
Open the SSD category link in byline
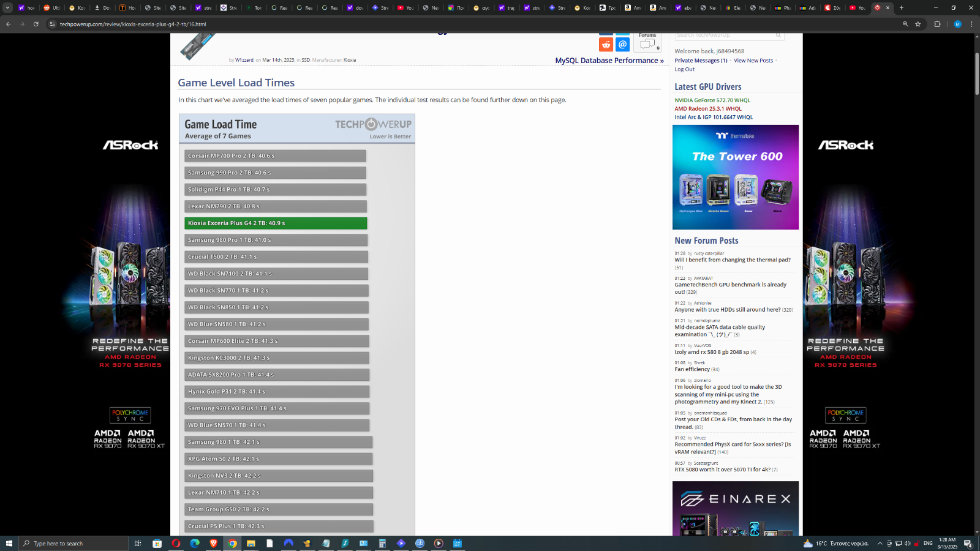306,60
